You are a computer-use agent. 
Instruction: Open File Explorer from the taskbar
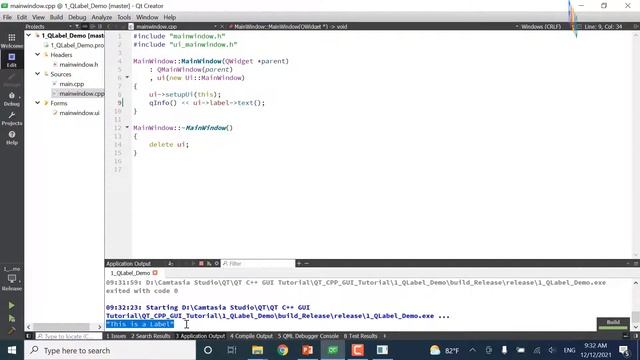[258, 350]
